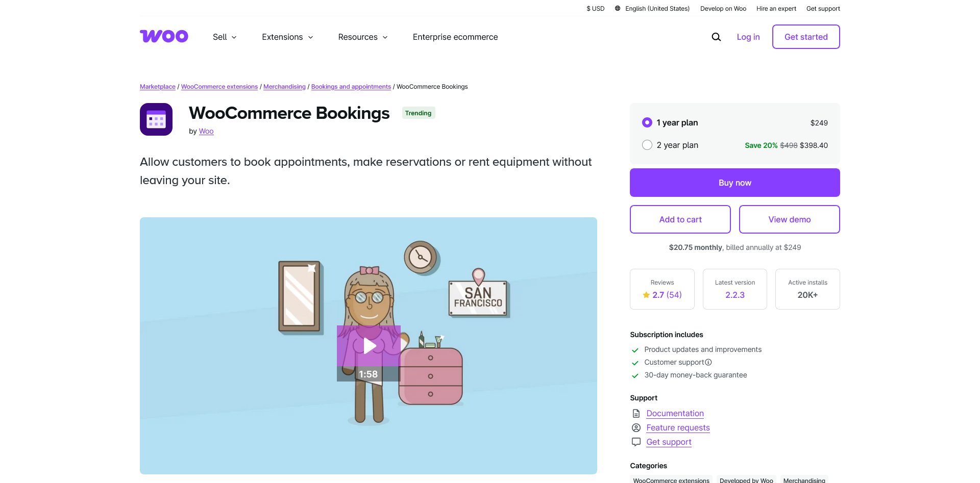Click the reviews star icon
The image size is (980, 483).
(x=646, y=295)
